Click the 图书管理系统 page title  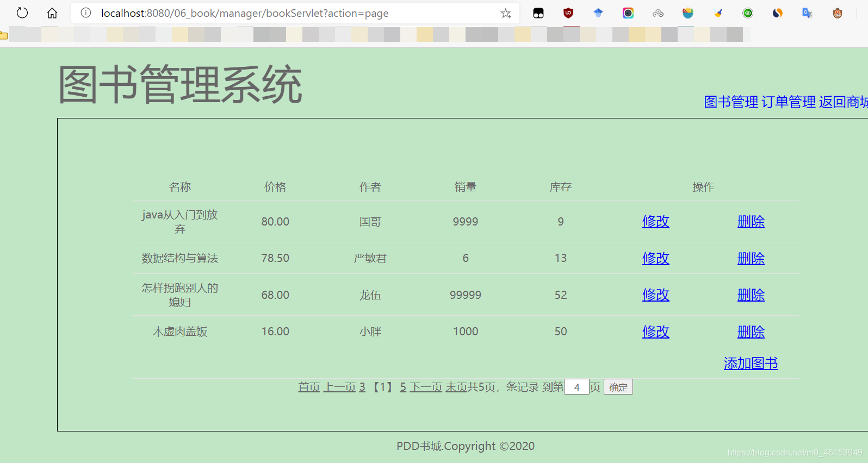point(180,84)
